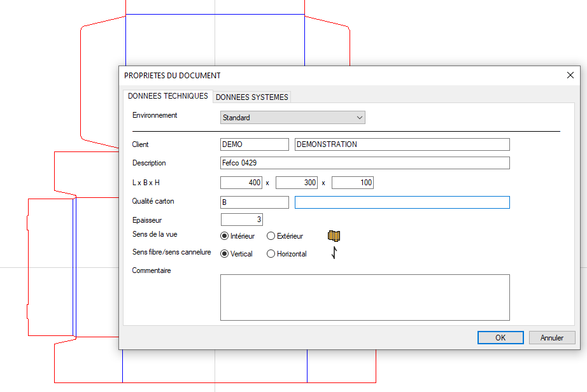Click the Description label

click(149, 163)
